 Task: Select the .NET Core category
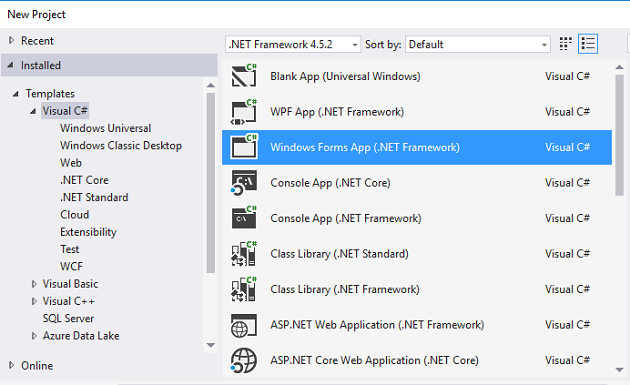point(84,180)
